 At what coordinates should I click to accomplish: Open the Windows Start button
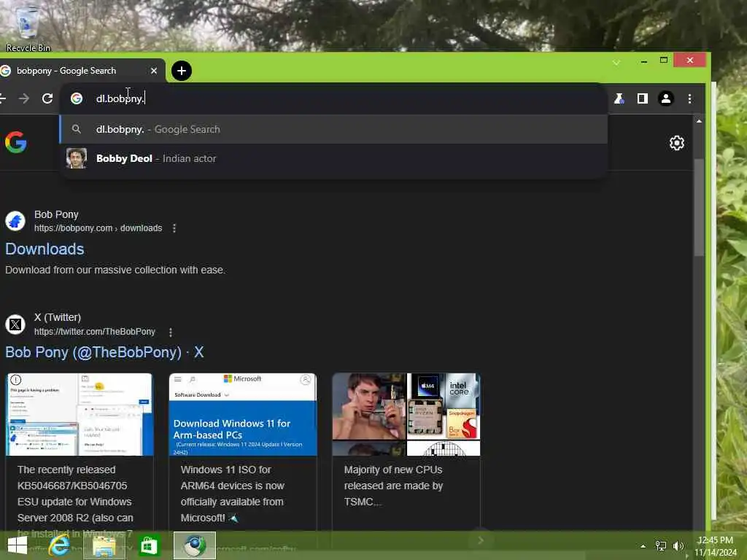coord(18,545)
